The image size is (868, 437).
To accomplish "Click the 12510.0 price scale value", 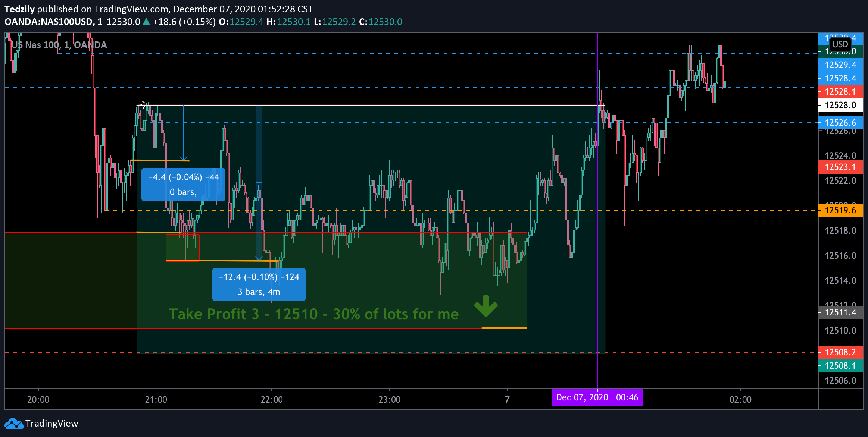I will (x=840, y=331).
